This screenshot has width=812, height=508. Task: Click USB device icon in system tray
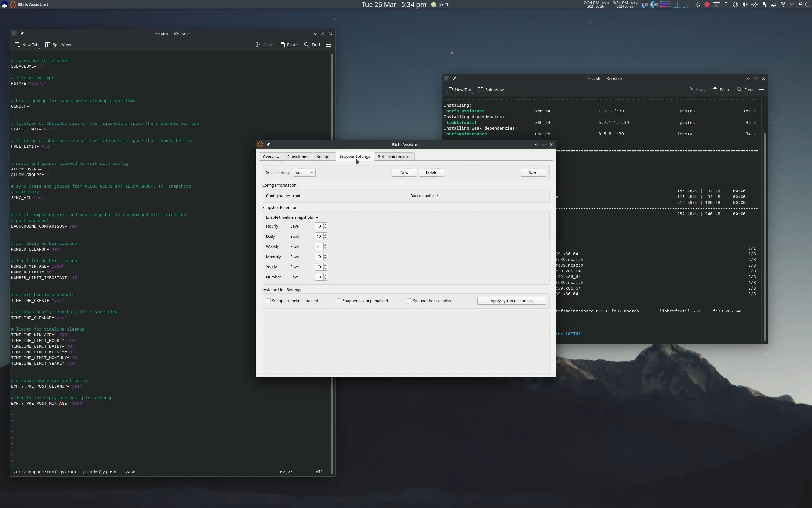point(764,5)
